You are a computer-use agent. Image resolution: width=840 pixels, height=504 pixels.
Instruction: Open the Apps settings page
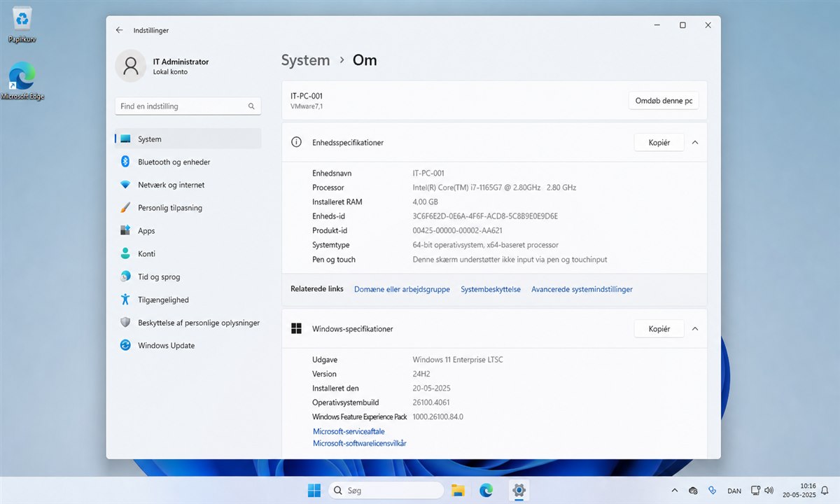click(188, 231)
